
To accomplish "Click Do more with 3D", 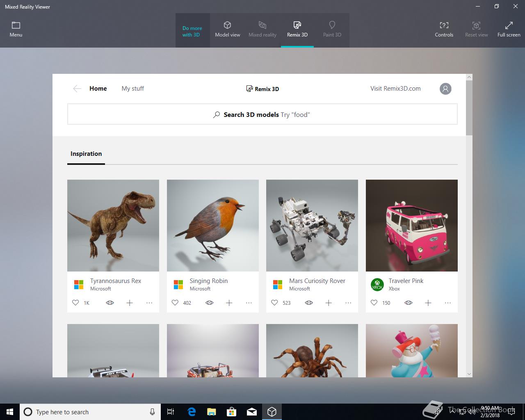I will pyautogui.click(x=192, y=32).
